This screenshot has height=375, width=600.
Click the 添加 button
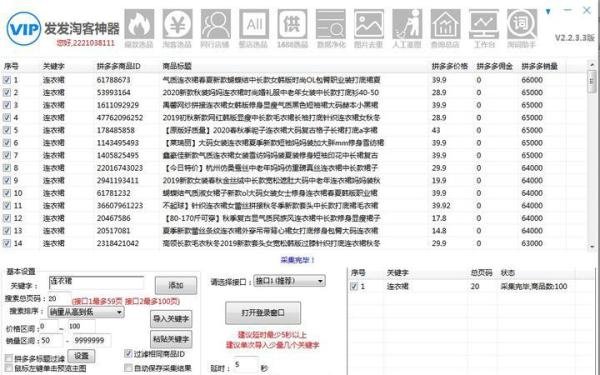coord(176,285)
